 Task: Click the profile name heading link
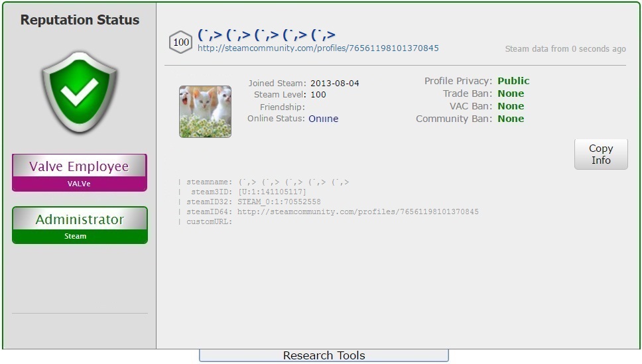[266, 34]
